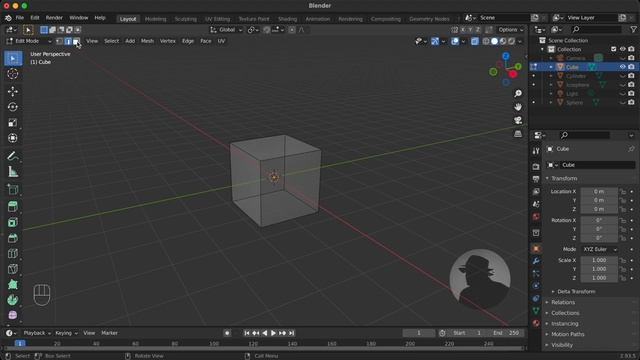
Task: Open viewport shading options dropdown arrow
Action: (520, 41)
